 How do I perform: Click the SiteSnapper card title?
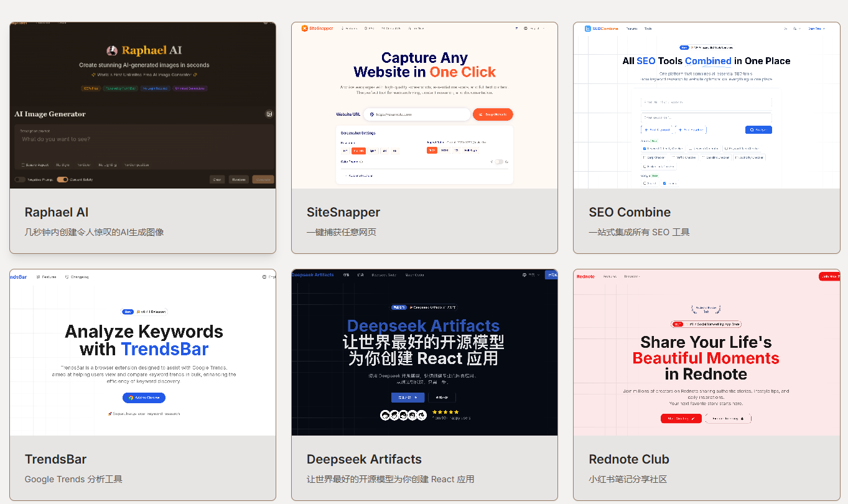point(343,212)
